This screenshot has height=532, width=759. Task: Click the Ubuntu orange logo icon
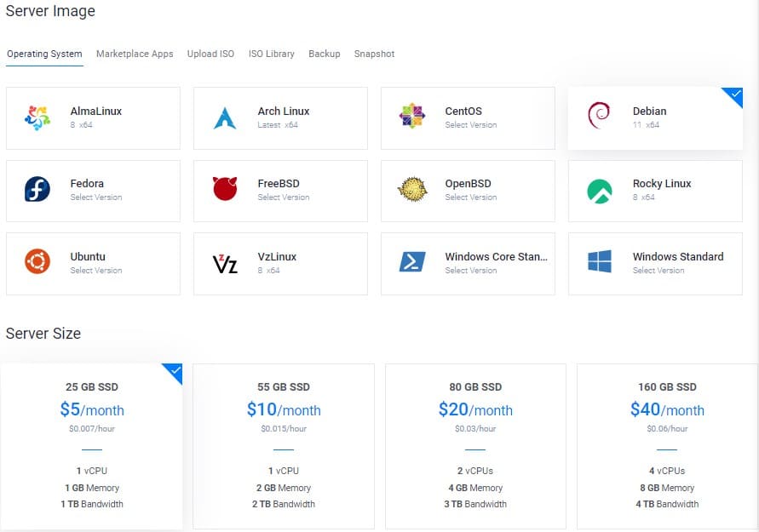[37, 261]
